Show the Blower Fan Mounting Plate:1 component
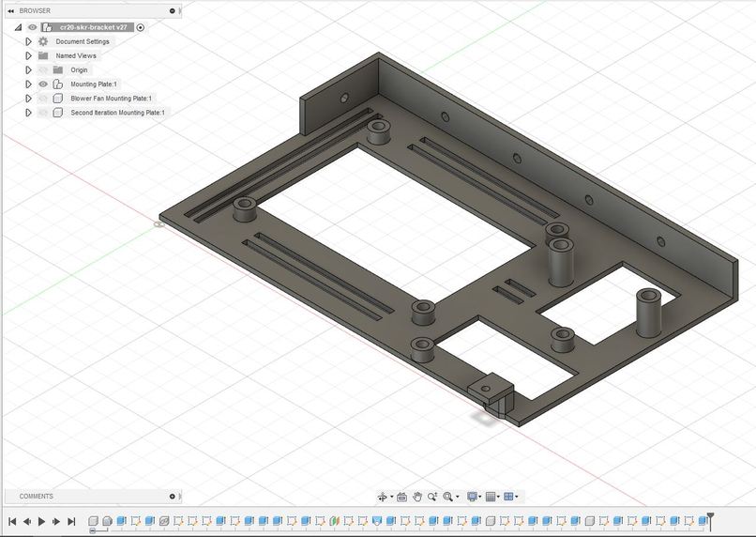The image size is (756, 537). pyautogui.click(x=43, y=99)
